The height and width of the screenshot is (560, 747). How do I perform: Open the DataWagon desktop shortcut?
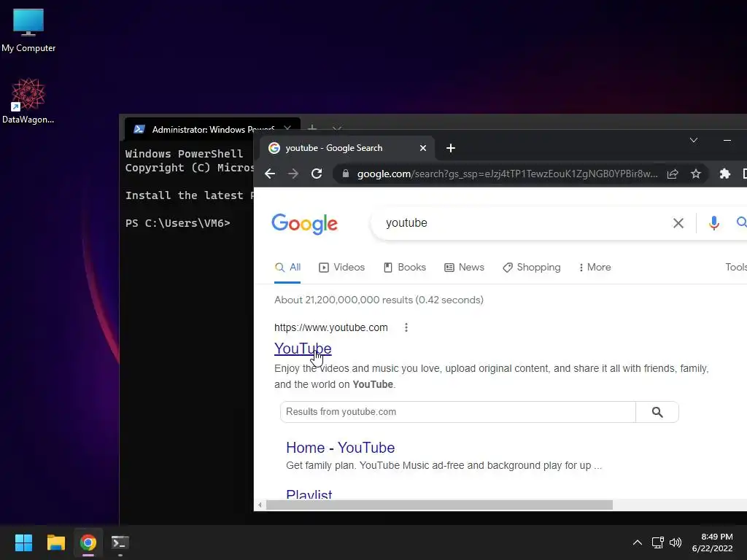pyautogui.click(x=28, y=101)
